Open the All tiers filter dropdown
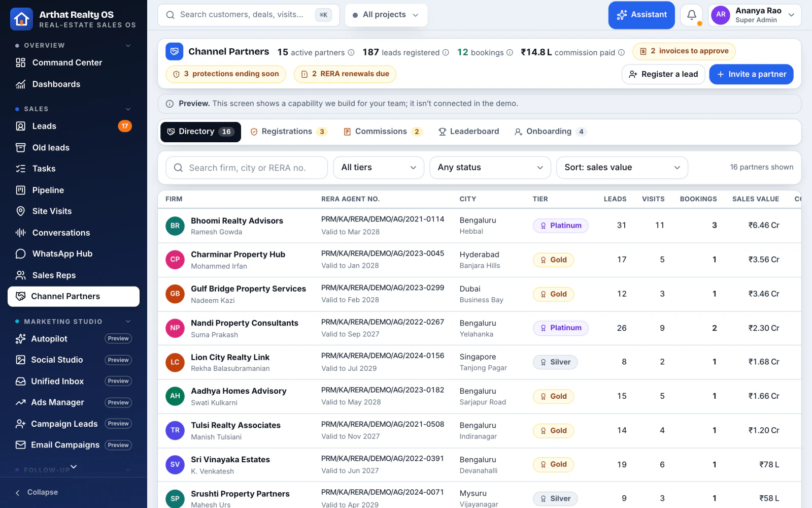Viewport: 812px width, 508px height. click(x=379, y=168)
